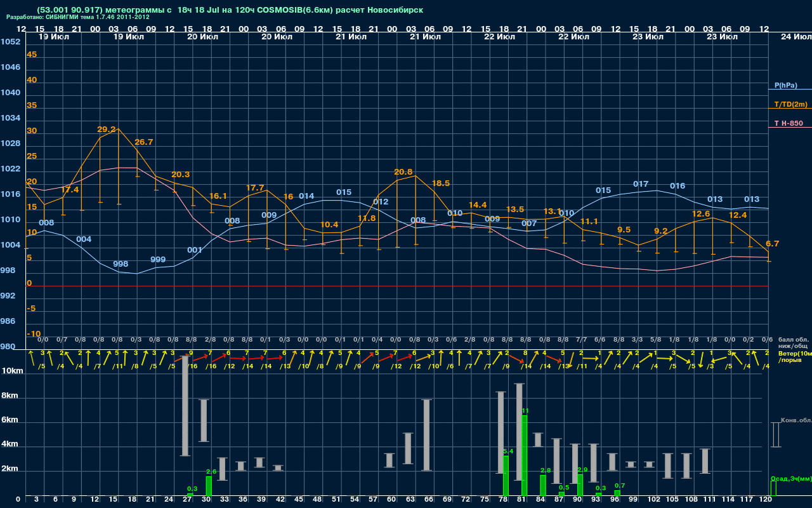Click the precipitation amount 0.7
This screenshot has height=508, width=812.
click(x=620, y=486)
